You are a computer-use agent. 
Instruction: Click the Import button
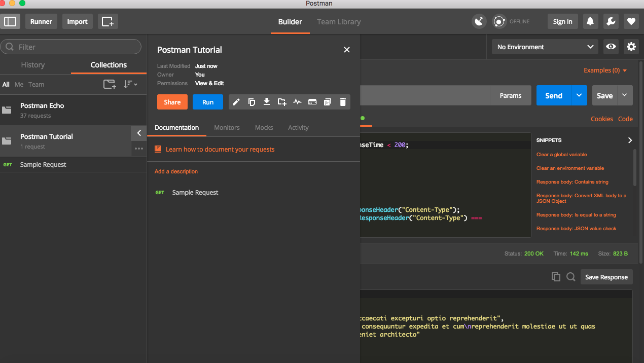78,21
